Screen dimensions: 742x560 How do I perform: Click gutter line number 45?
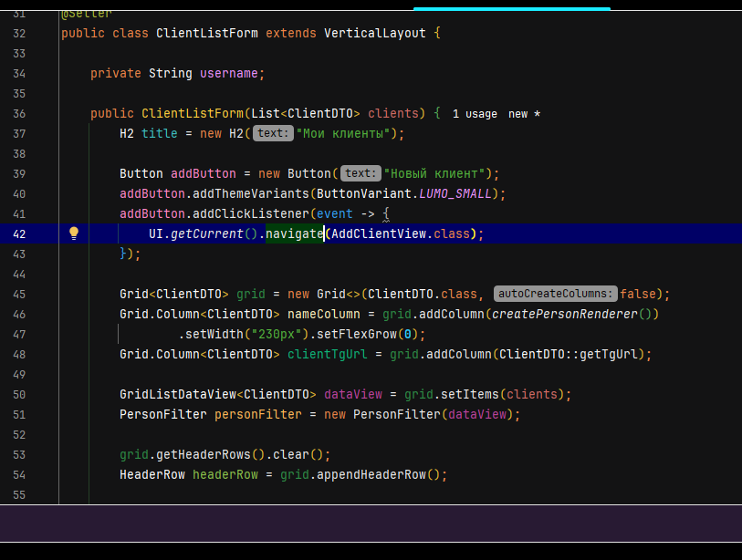click(x=19, y=294)
